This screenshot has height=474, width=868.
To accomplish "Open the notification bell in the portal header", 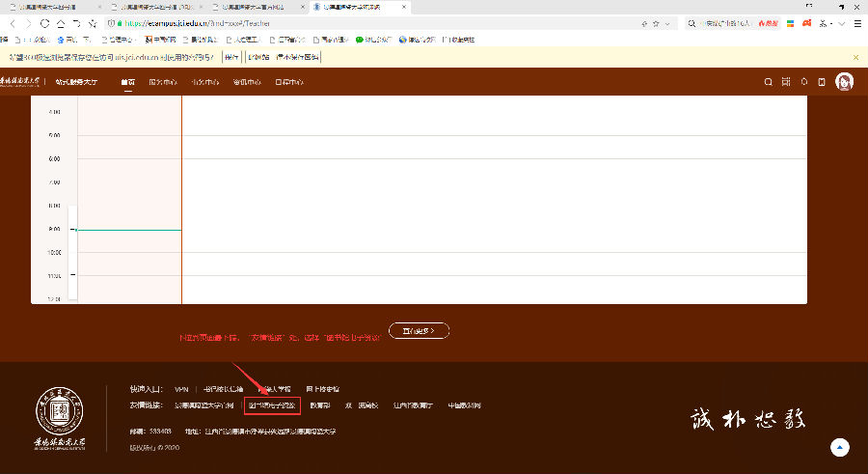I will click(x=804, y=81).
